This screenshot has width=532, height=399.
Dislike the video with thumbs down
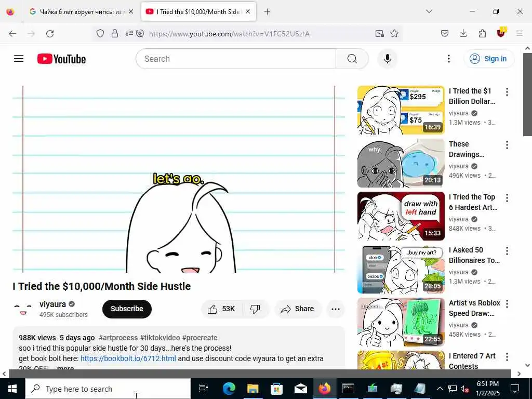(255, 309)
